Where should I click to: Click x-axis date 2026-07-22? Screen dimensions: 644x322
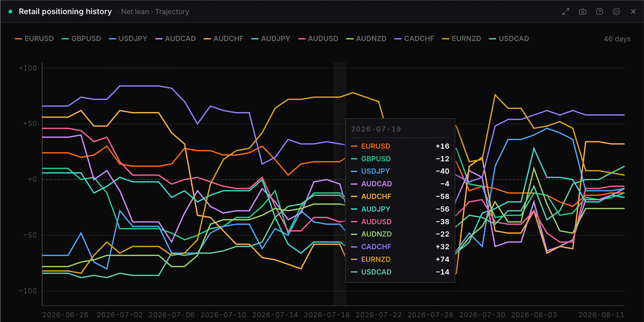pyautogui.click(x=379, y=315)
